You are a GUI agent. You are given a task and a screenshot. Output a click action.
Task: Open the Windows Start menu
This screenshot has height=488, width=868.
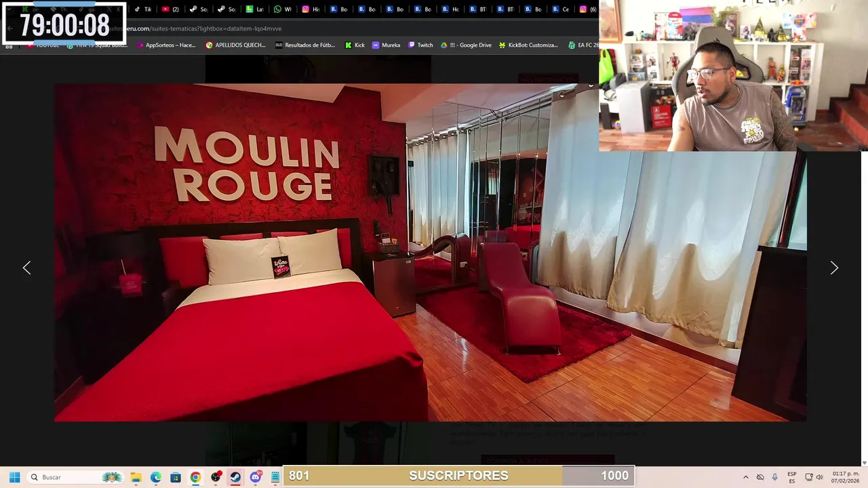coord(14,477)
